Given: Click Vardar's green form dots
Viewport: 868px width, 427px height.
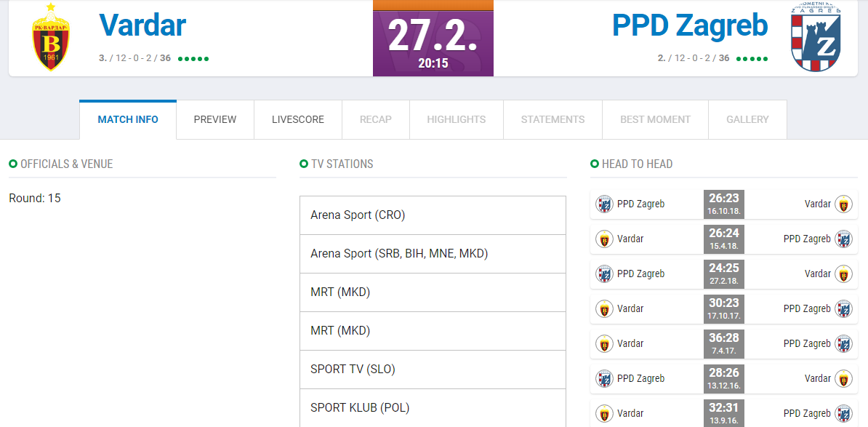Looking at the screenshot, I should click(193, 59).
